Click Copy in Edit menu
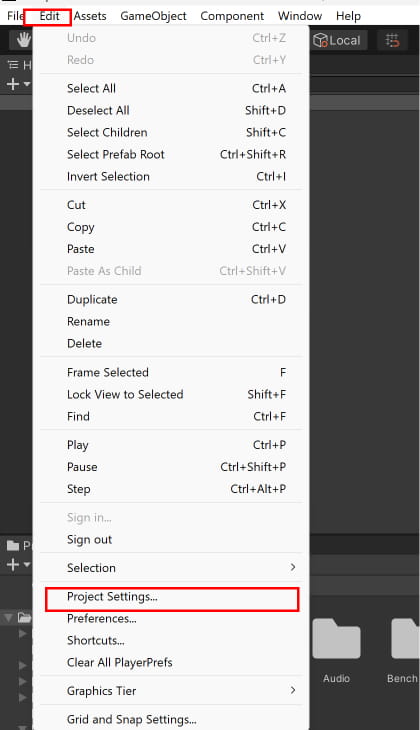The height and width of the screenshot is (730, 420). (x=170, y=227)
